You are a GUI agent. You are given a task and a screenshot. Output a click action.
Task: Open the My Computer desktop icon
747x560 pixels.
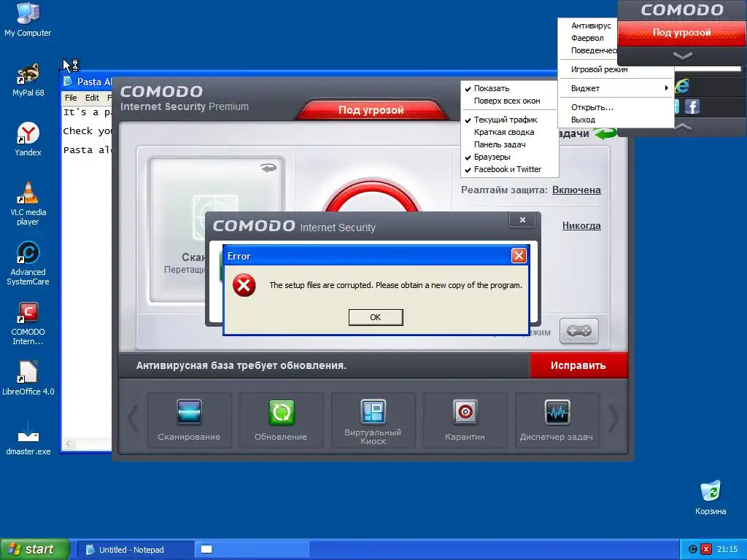28,19
